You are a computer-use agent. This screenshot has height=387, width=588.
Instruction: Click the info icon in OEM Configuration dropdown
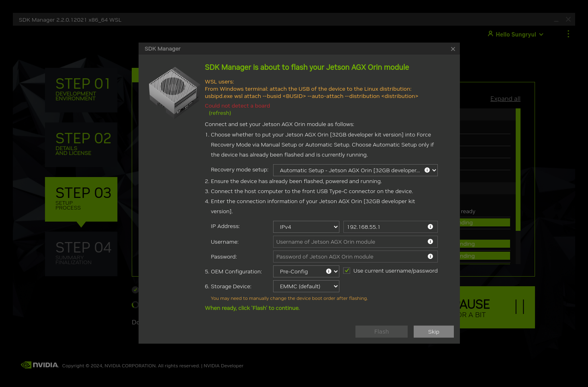pos(329,271)
